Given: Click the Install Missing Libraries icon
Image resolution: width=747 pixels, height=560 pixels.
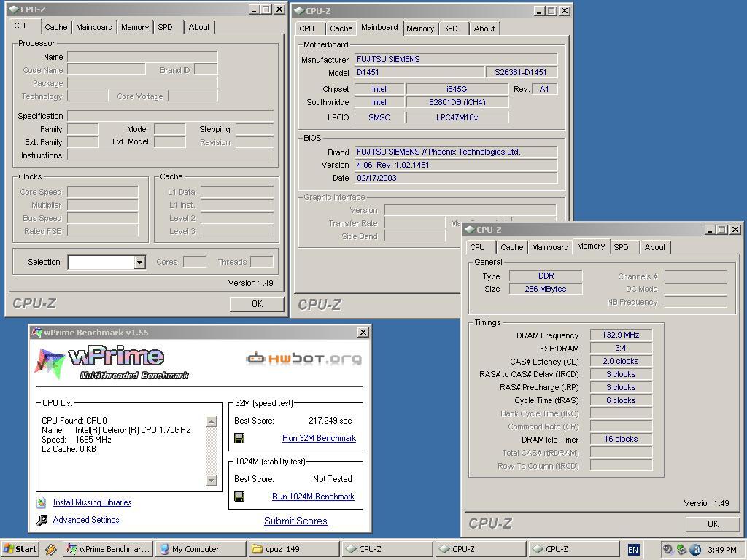Looking at the screenshot, I should pos(42,502).
